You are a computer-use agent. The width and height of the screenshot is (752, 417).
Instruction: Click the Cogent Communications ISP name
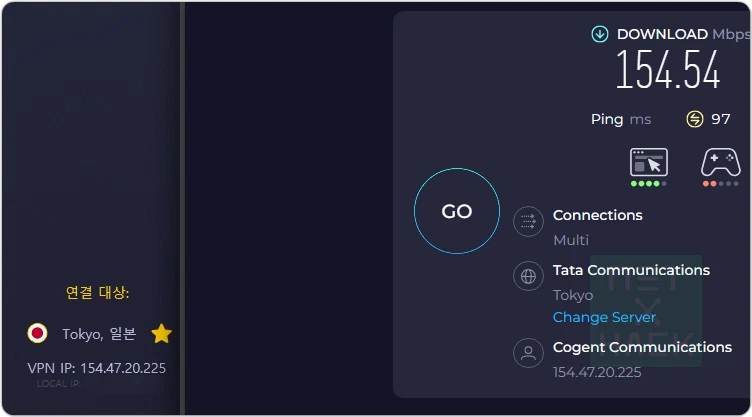coord(642,347)
